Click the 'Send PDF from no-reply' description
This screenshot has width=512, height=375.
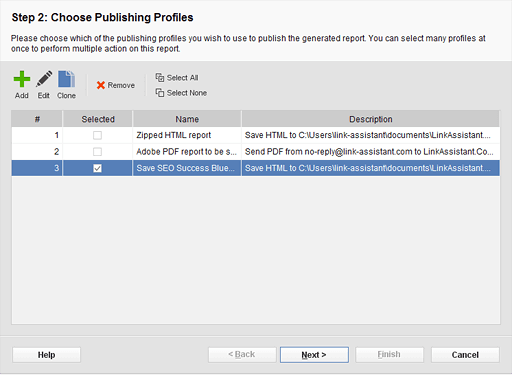[371, 152]
